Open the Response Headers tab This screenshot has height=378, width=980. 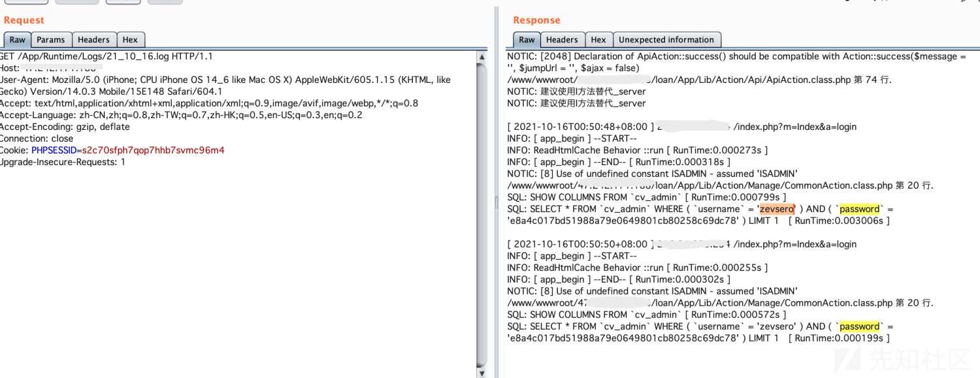pyautogui.click(x=562, y=40)
